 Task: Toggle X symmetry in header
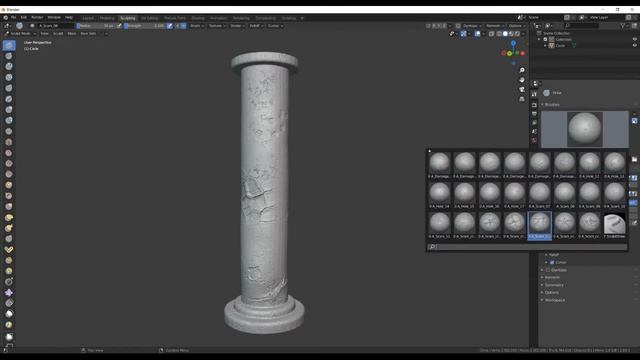[434, 26]
